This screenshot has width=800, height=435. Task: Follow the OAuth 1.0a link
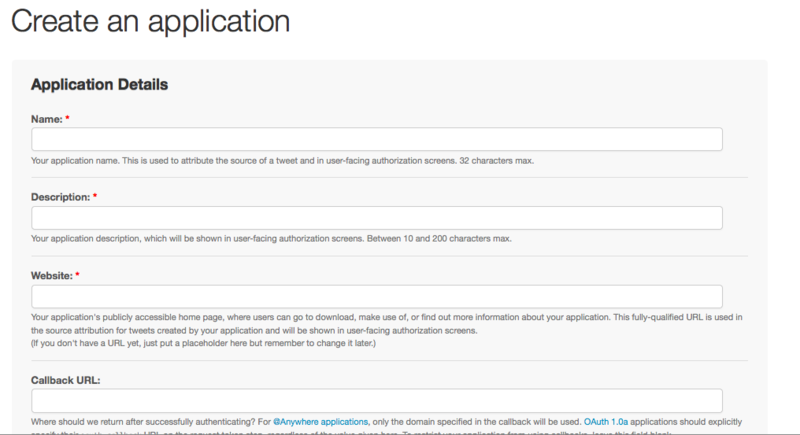point(606,422)
